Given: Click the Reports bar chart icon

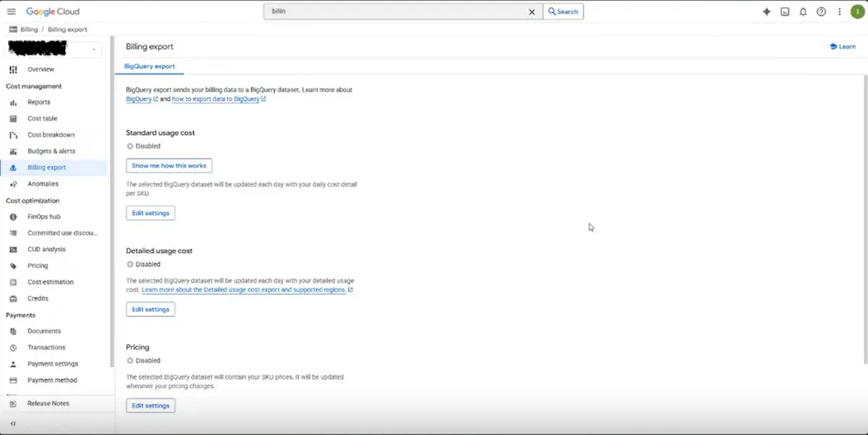Looking at the screenshot, I should click(x=13, y=103).
